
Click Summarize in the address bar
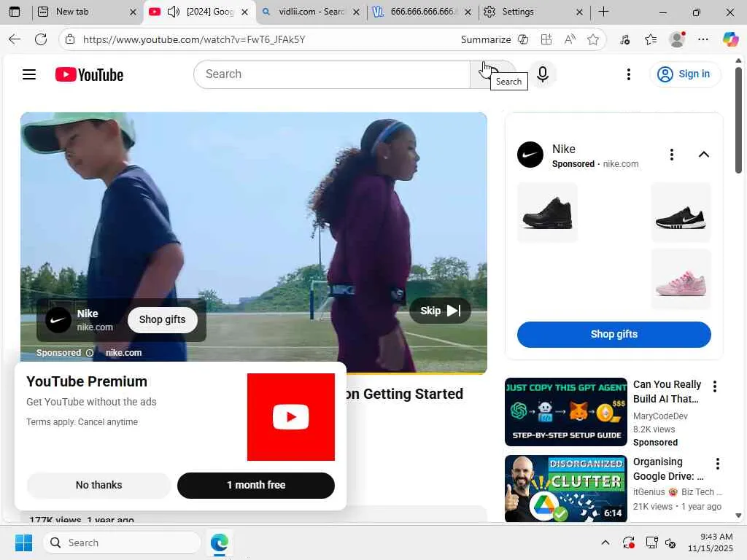click(x=485, y=39)
